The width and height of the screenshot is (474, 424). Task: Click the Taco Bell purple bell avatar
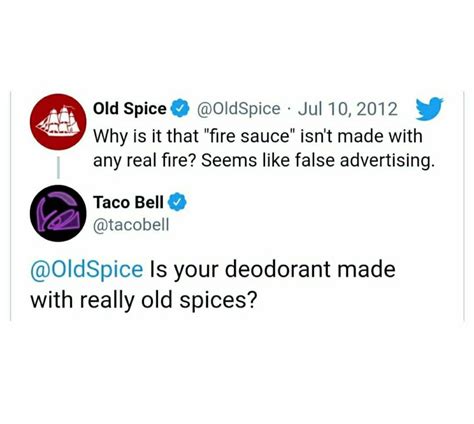click(58, 213)
